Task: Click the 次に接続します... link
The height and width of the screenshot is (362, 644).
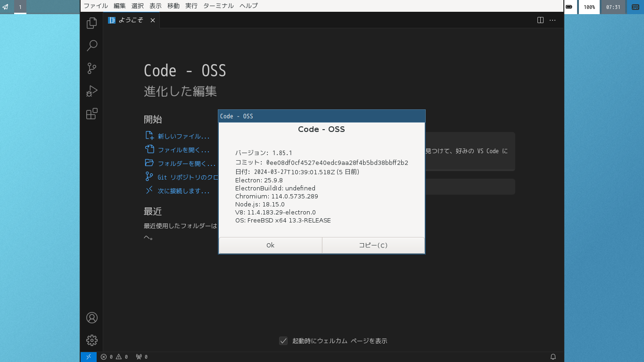Action: [x=184, y=191]
